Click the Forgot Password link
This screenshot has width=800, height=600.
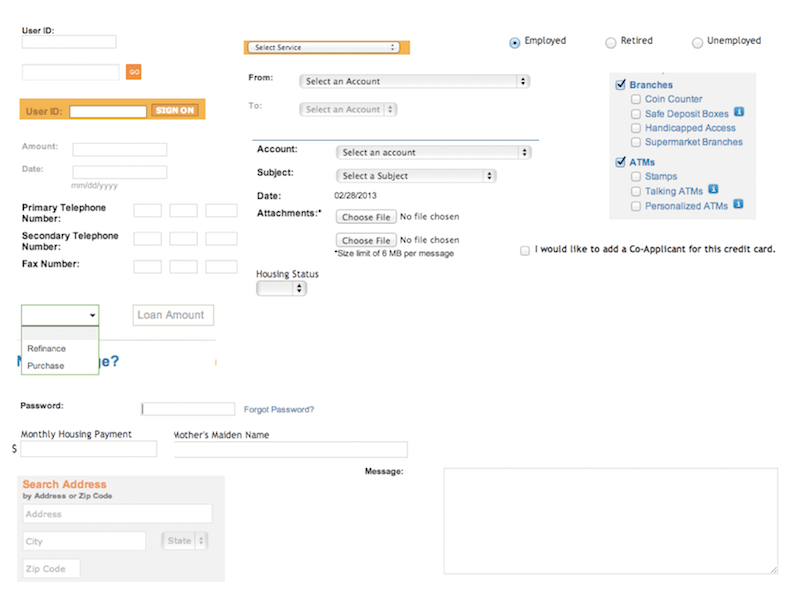coord(278,410)
